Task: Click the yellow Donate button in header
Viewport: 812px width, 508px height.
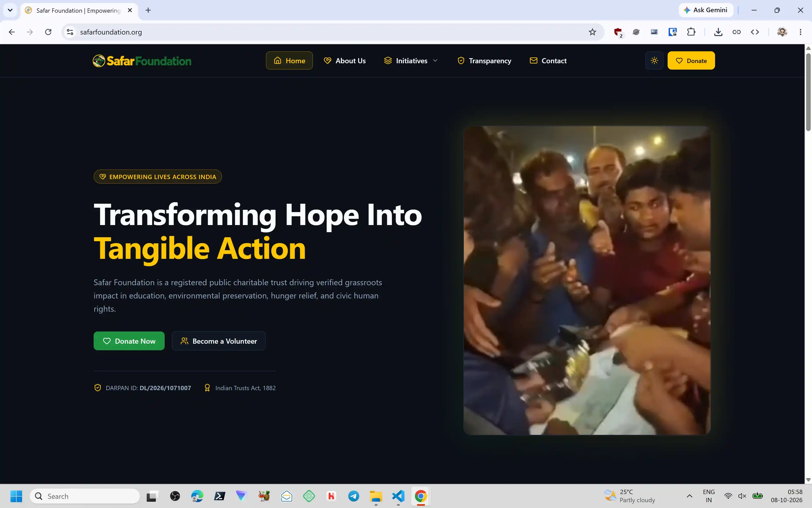Action: point(691,60)
